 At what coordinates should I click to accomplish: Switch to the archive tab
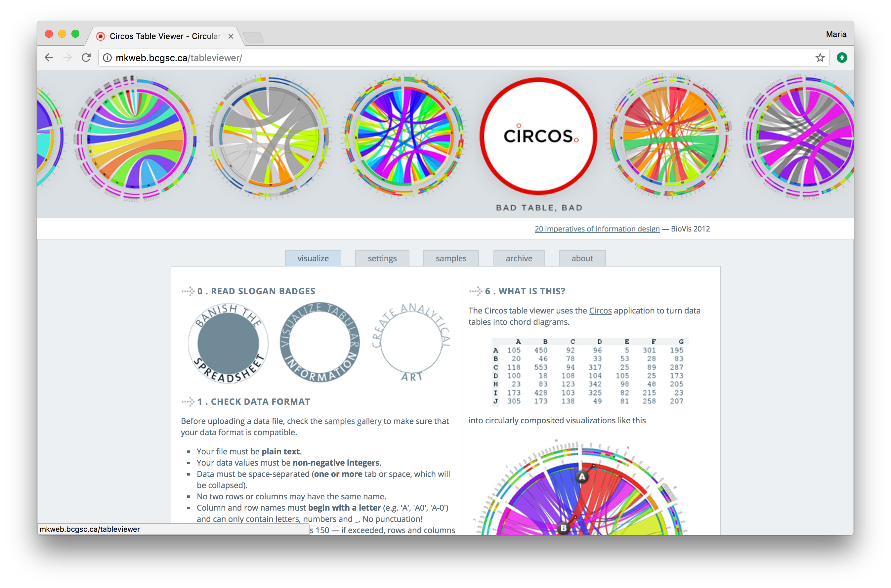click(519, 258)
